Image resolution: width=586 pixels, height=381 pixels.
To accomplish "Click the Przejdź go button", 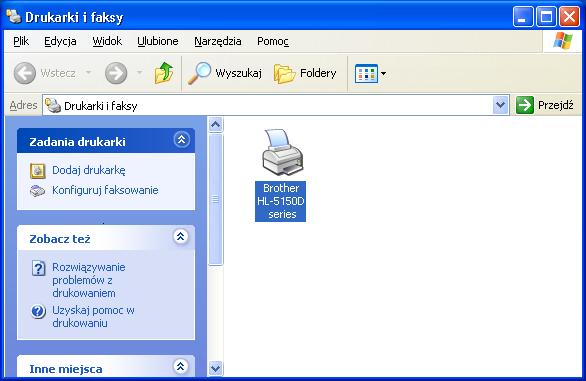I will pos(545,105).
